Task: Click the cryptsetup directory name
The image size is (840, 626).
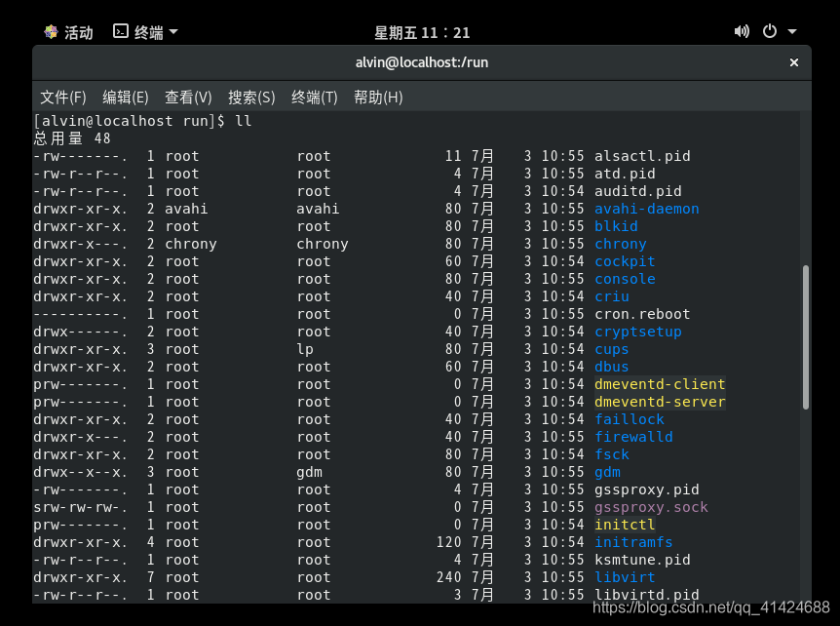Action: 638,333
